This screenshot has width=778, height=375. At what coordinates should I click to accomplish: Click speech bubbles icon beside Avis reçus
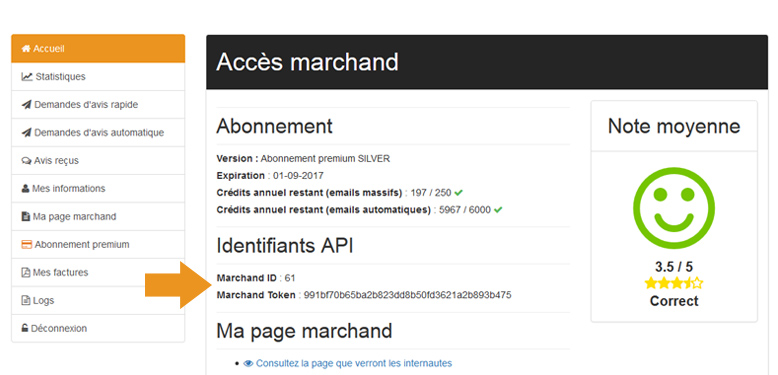pos(26,161)
